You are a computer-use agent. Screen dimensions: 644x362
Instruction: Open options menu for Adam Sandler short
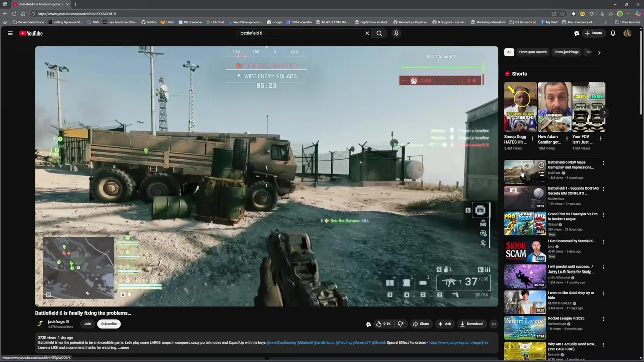point(567,139)
